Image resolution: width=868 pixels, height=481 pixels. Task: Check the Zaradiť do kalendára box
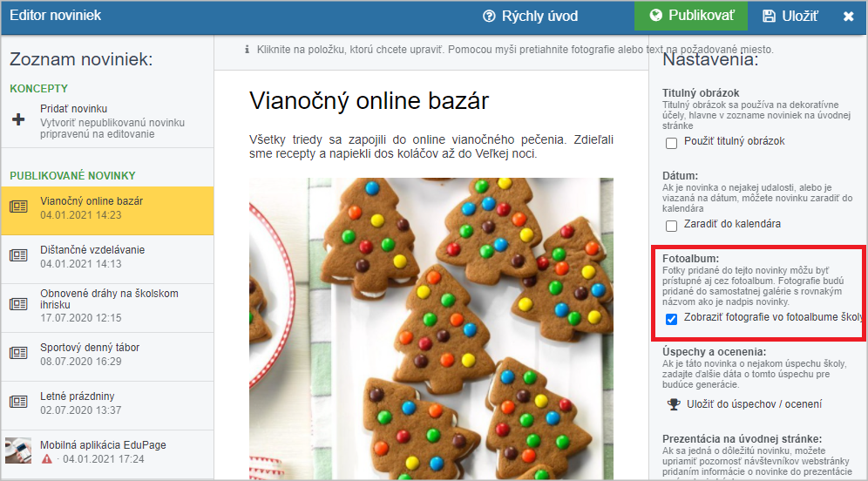(672, 226)
